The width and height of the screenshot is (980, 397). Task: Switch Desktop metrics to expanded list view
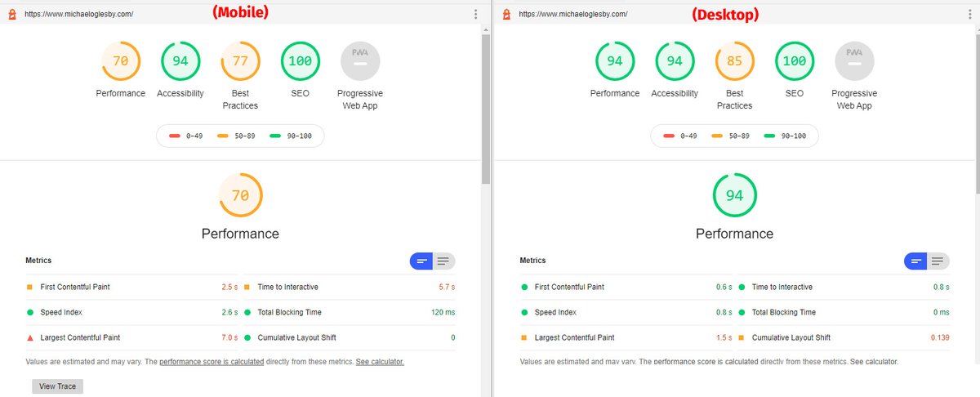point(938,261)
